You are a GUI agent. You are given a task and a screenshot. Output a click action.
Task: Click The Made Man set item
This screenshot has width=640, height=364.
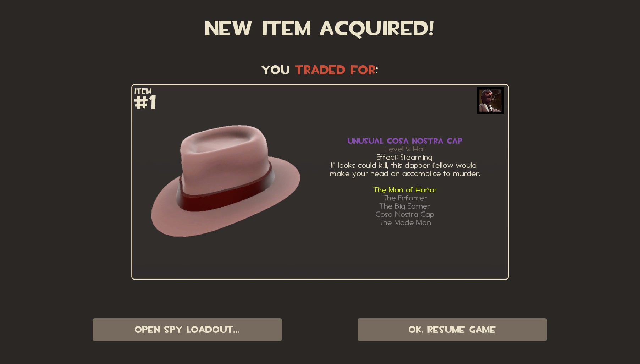(x=405, y=222)
